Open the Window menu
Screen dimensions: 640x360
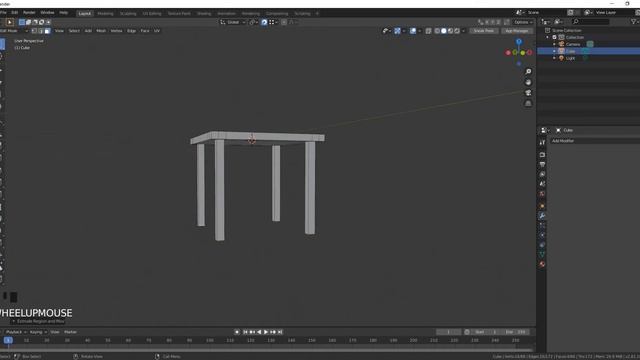pos(47,13)
